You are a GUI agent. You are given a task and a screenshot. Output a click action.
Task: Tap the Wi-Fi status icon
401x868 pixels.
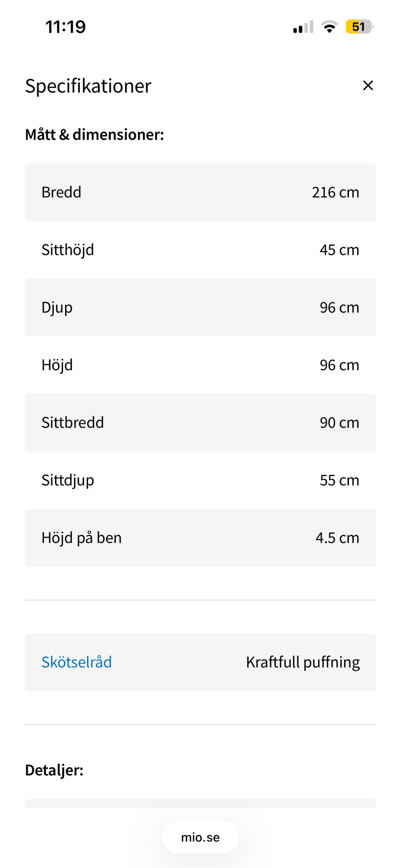tap(329, 27)
